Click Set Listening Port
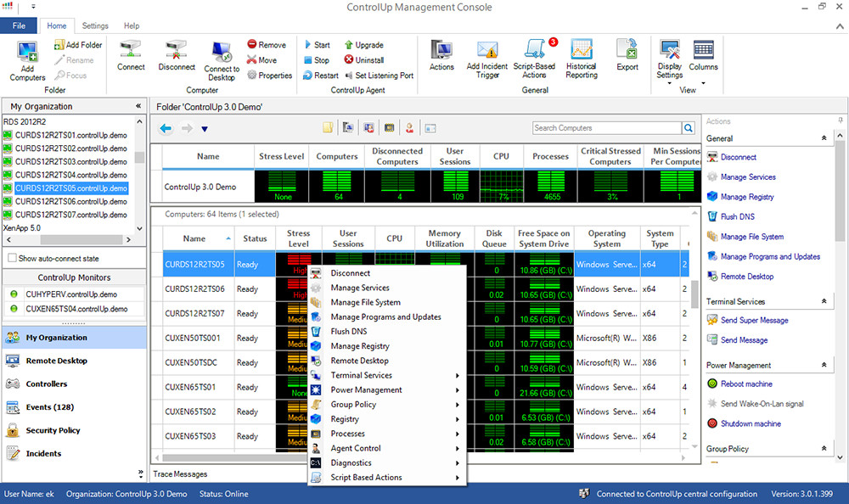Viewport: 849px width, 504px height. (379, 76)
